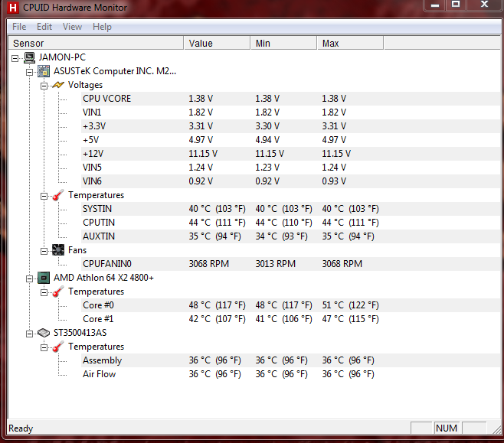Screen dimensions: 504x443
Task: Click the 3013 RPM minimum fan value
Action: tap(276, 264)
